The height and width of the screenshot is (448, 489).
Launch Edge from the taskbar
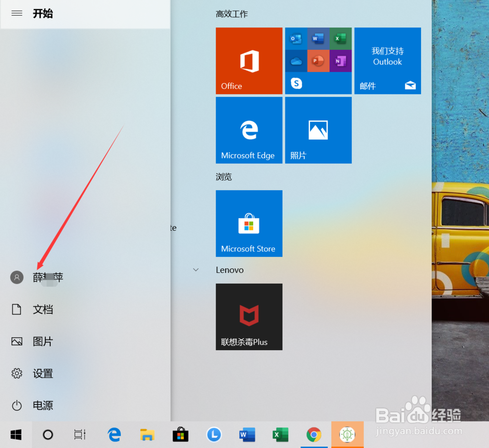click(x=114, y=435)
